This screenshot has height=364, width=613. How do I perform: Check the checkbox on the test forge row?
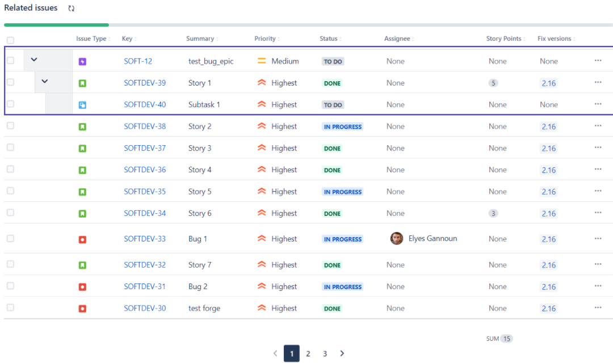[10, 308]
